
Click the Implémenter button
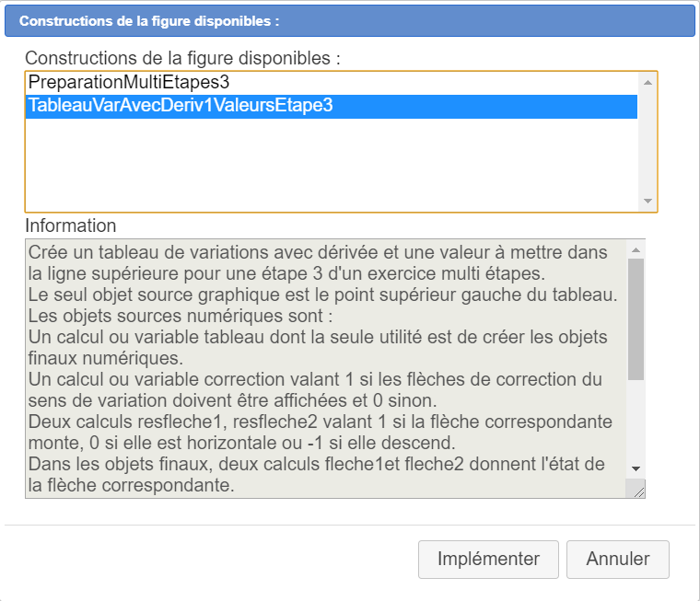tap(488, 559)
